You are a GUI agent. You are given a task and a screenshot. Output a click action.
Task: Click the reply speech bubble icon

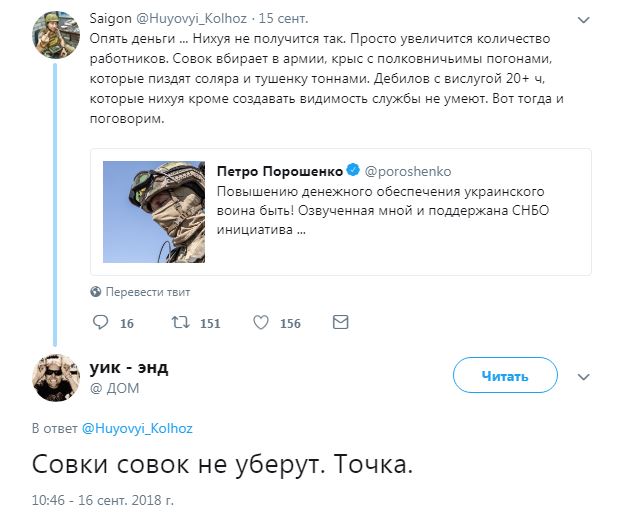click(100, 322)
